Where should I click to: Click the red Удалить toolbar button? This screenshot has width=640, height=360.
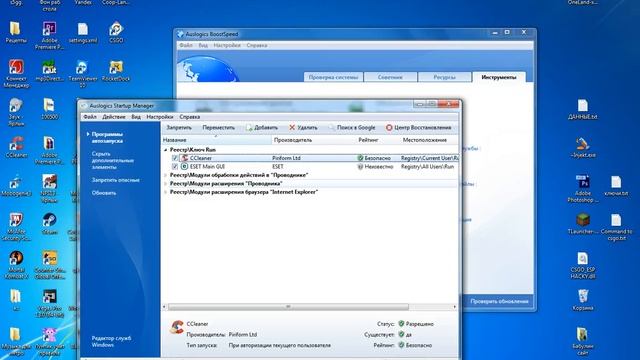303,128
